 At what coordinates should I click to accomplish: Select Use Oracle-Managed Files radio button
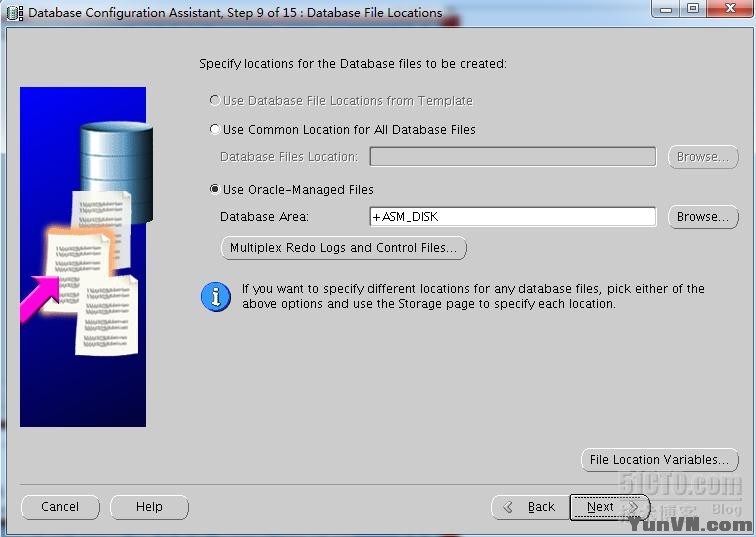point(215,189)
